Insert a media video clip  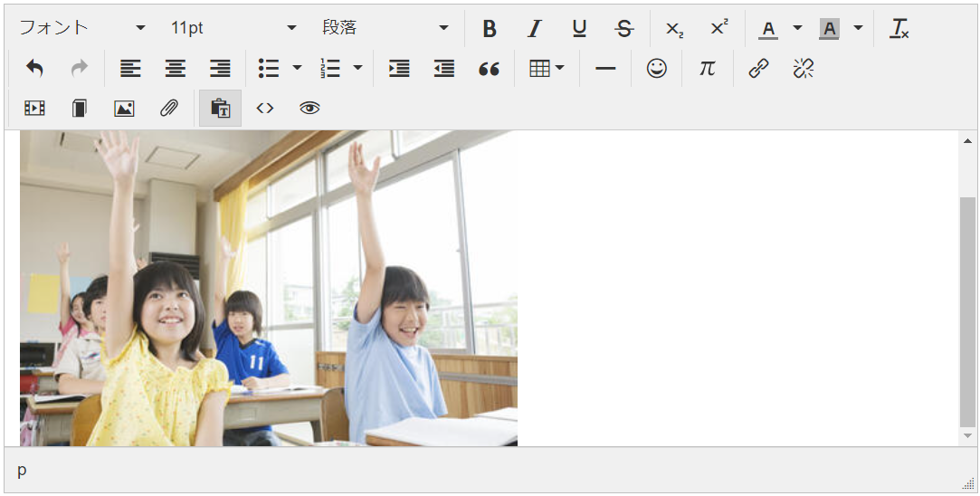click(x=34, y=109)
